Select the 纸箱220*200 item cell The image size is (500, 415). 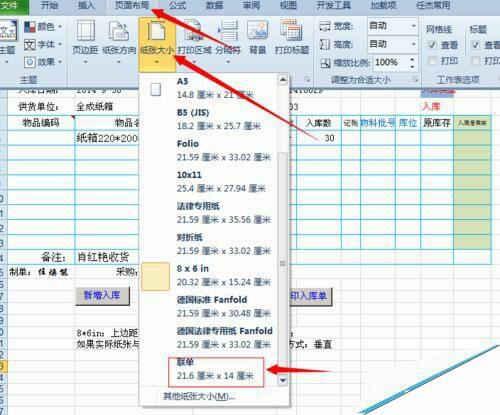coord(107,138)
